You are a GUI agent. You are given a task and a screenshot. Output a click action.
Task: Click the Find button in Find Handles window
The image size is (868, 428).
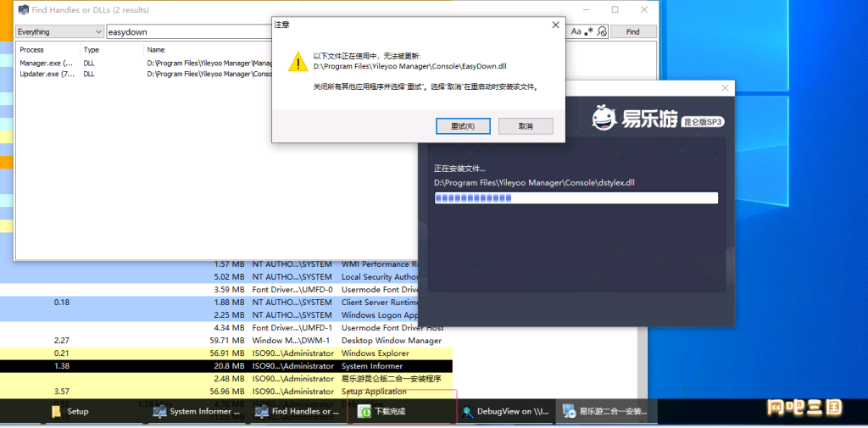(632, 31)
